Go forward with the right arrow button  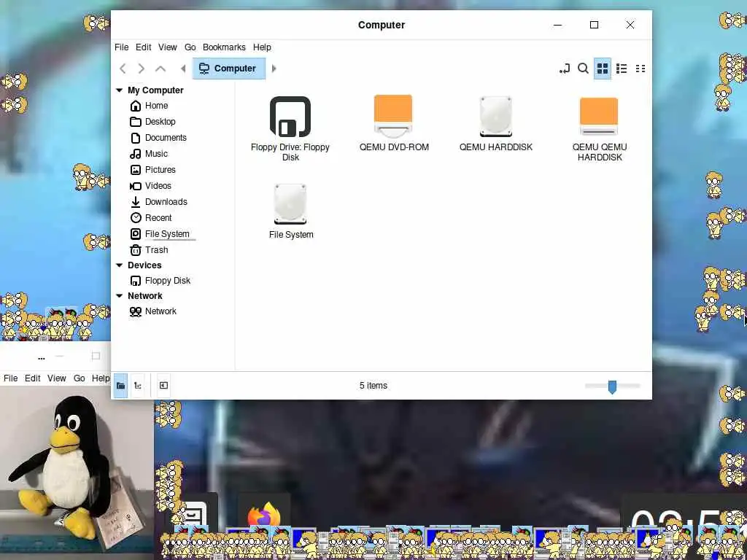click(x=141, y=69)
